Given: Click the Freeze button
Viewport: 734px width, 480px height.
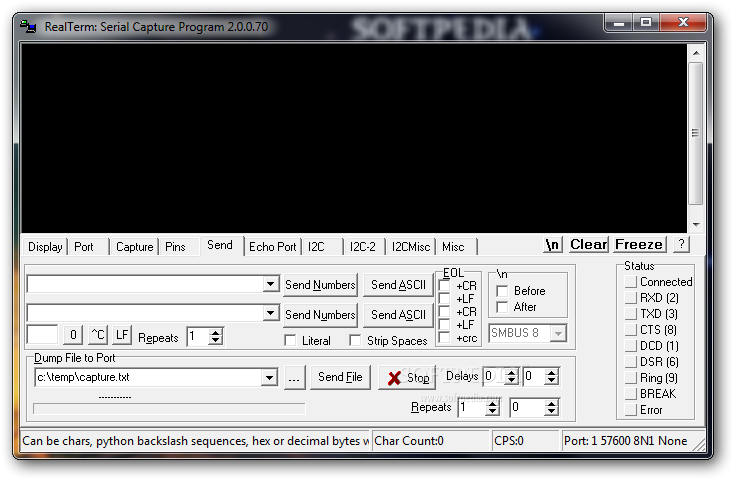Looking at the screenshot, I should coord(639,245).
